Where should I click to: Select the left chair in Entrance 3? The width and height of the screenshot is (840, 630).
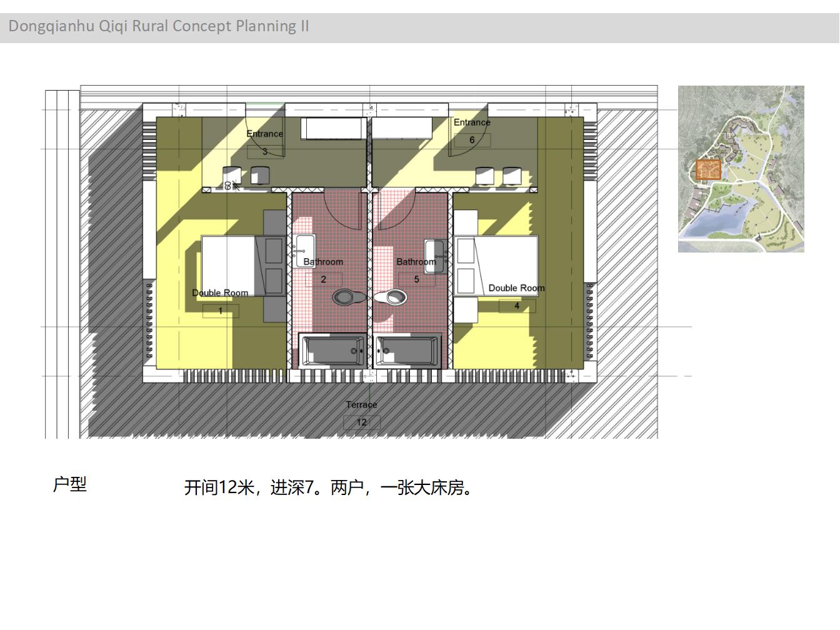(x=232, y=176)
